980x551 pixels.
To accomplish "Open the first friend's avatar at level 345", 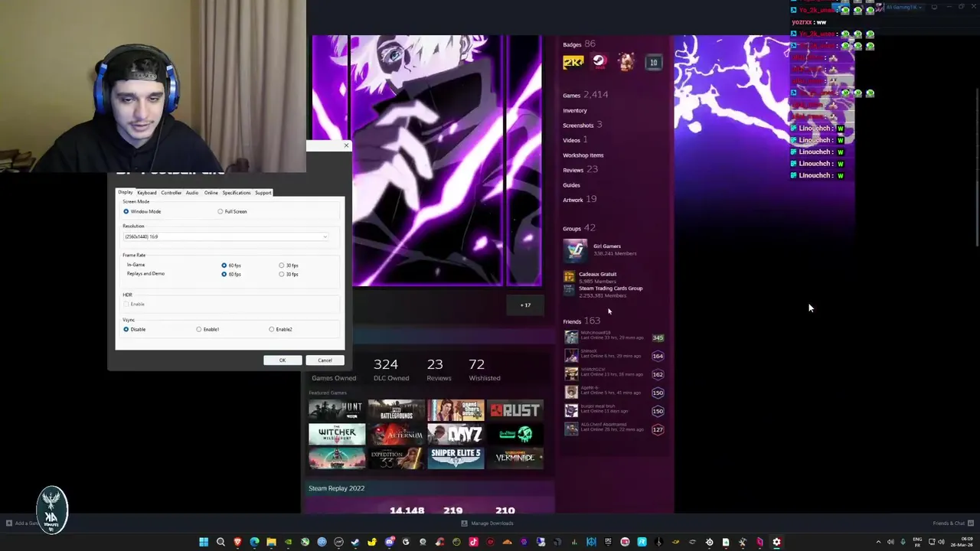I will [571, 337].
